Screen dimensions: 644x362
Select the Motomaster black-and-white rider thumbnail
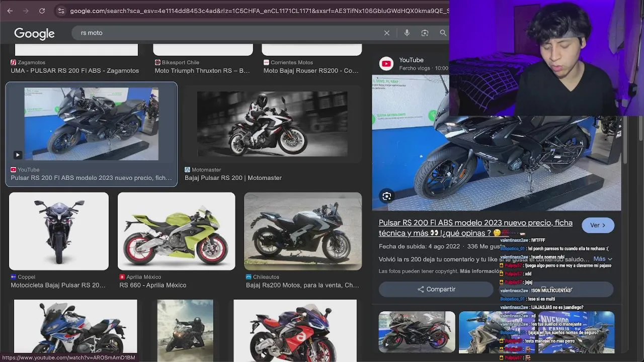tap(272, 124)
